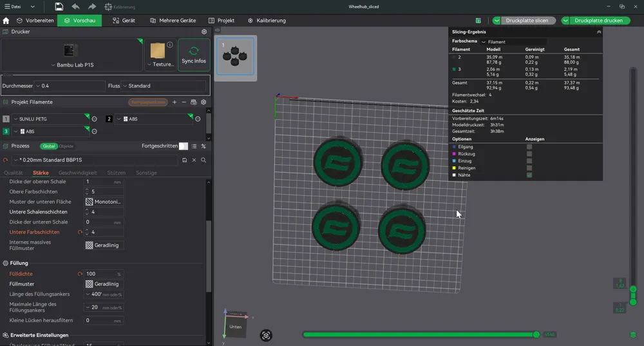The image size is (644, 346).
Task: Click Druckplatte drucken button
Action: (598, 21)
